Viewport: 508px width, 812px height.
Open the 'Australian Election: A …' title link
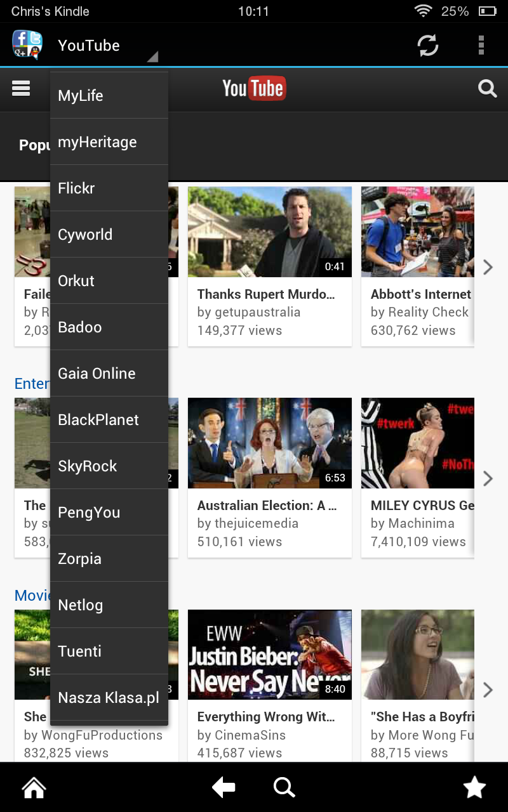click(x=267, y=505)
